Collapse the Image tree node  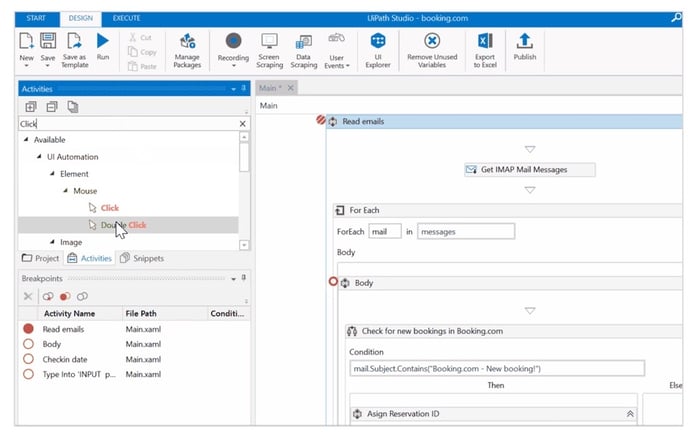pyautogui.click(x=52, y=242)
